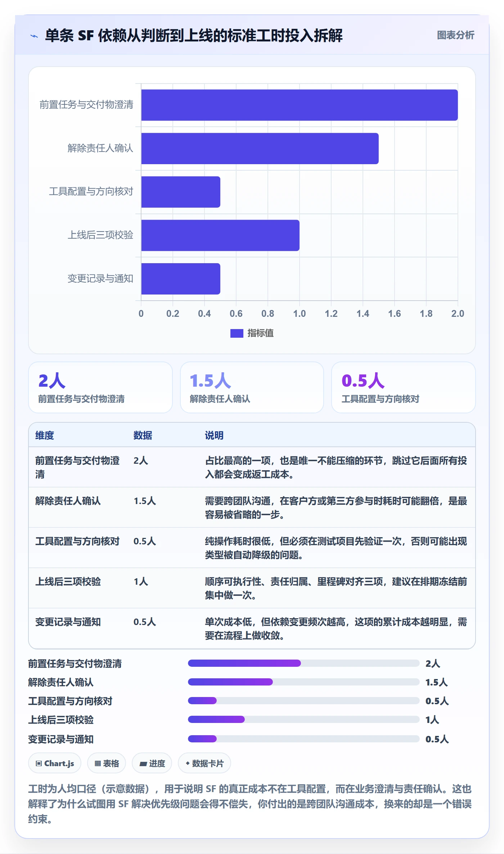
Task: Click the 进度 tag
Action: point(152,763)
